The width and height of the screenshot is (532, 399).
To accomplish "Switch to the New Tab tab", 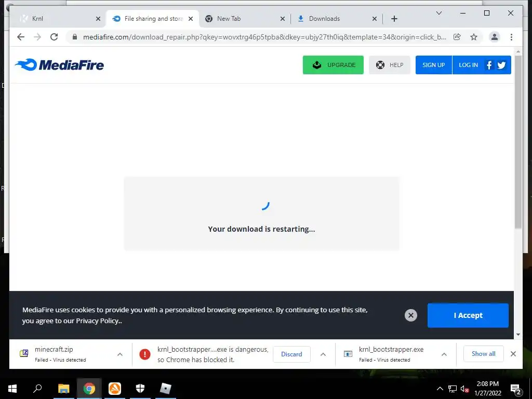I will tap(244, 19).
